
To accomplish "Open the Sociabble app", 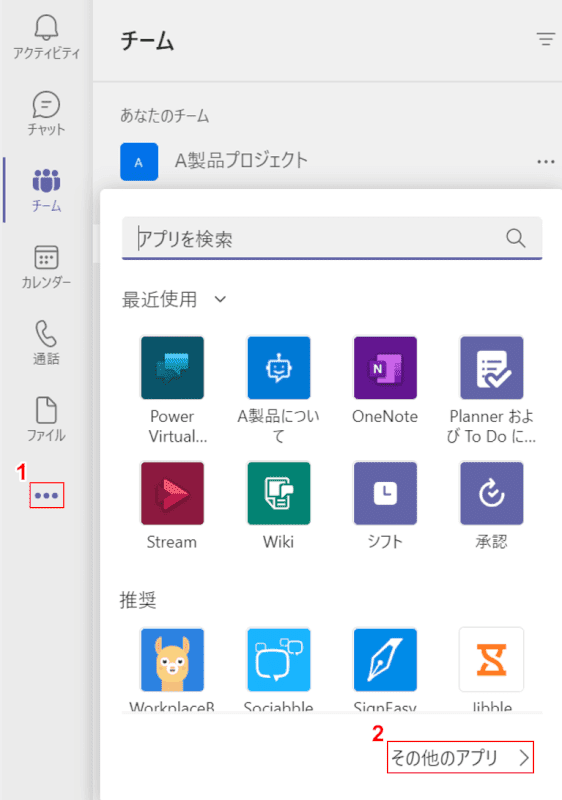I will (279, 660).
